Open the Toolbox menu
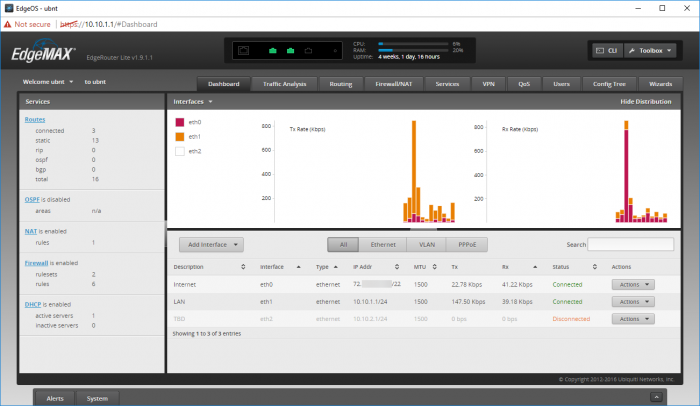This screenshot has height=406, width=700. click(650, 50)
